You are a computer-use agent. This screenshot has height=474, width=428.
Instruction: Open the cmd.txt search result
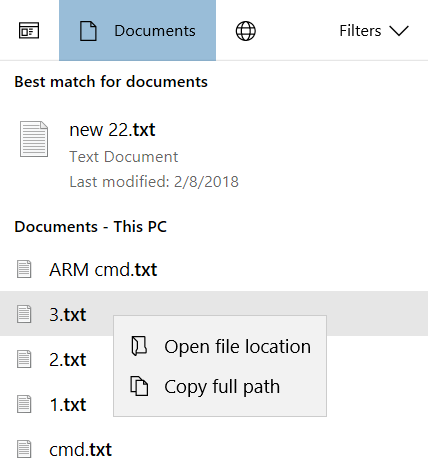point(214,449)
